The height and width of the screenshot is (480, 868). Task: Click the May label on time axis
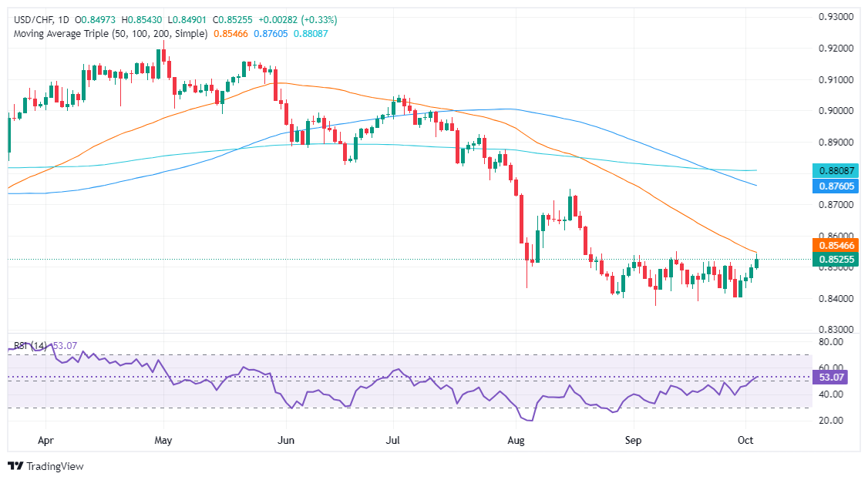pyautogui.click(x=163, y=441)
